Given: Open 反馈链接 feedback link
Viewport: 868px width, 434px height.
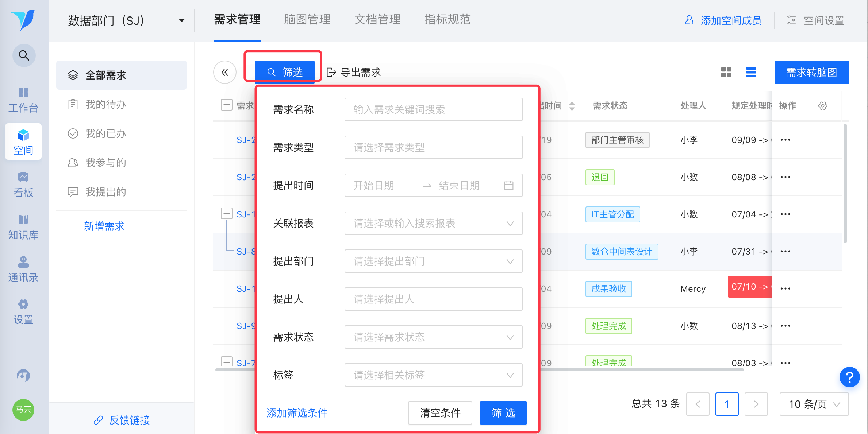Looking at the screenshot, I should coord(122,420).
